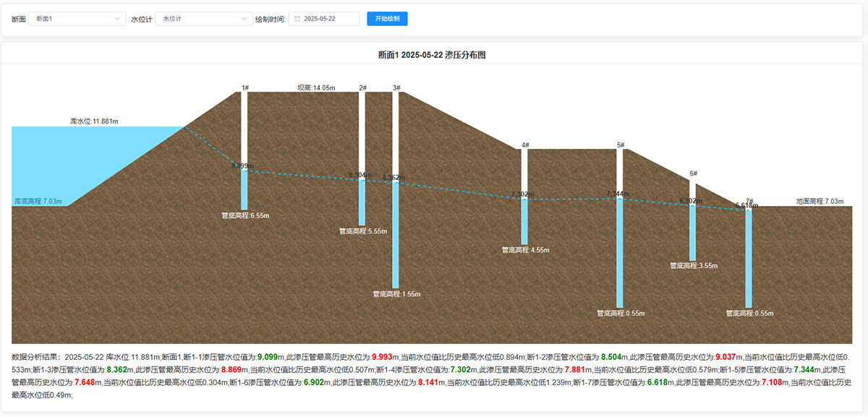
Task: Open the 断面1 section dropdown
Action: click(76, 19)
